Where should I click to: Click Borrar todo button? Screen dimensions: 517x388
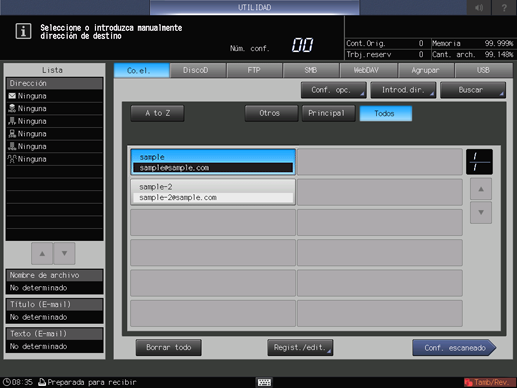point(169,348)
